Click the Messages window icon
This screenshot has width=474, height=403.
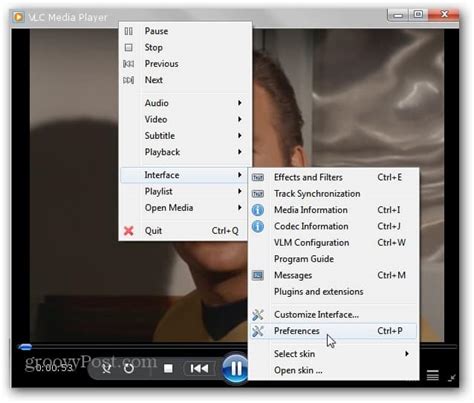[x=258, y=275]
